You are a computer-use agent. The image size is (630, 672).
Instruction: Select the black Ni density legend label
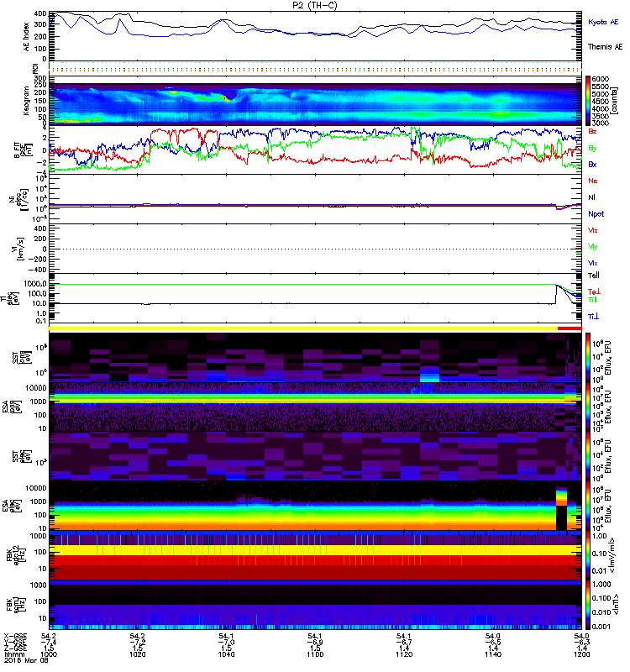pos(591,197)
